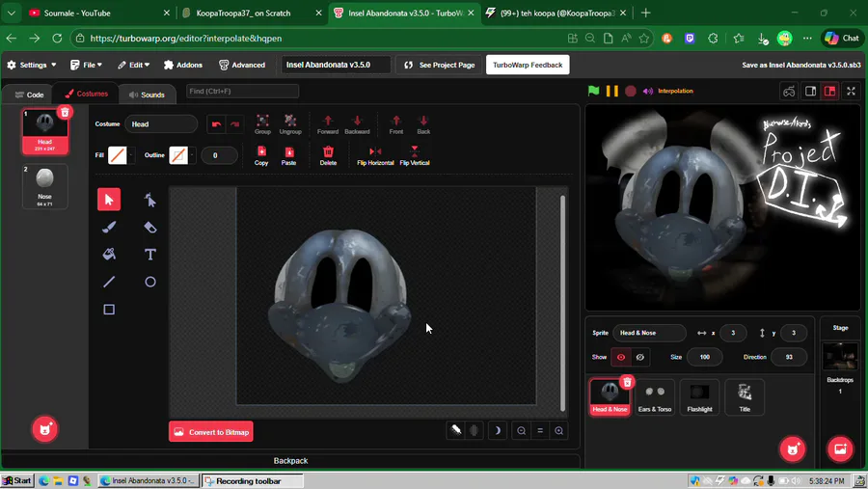868x489 pixels.
Task: Click Save as Insel Abandonata v3.5.0.sb3
Action: point(801,65)
